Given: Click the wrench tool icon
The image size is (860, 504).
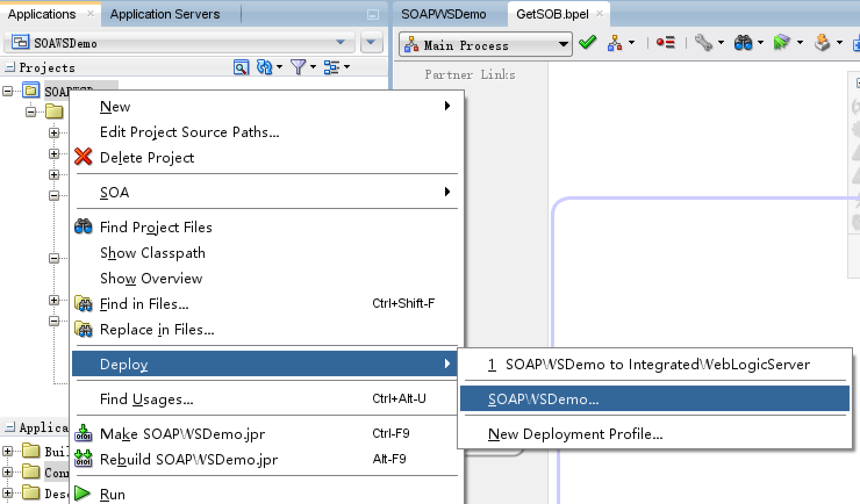Looking at the screenshot, I should pyautogui.click(x=704, y=42).
